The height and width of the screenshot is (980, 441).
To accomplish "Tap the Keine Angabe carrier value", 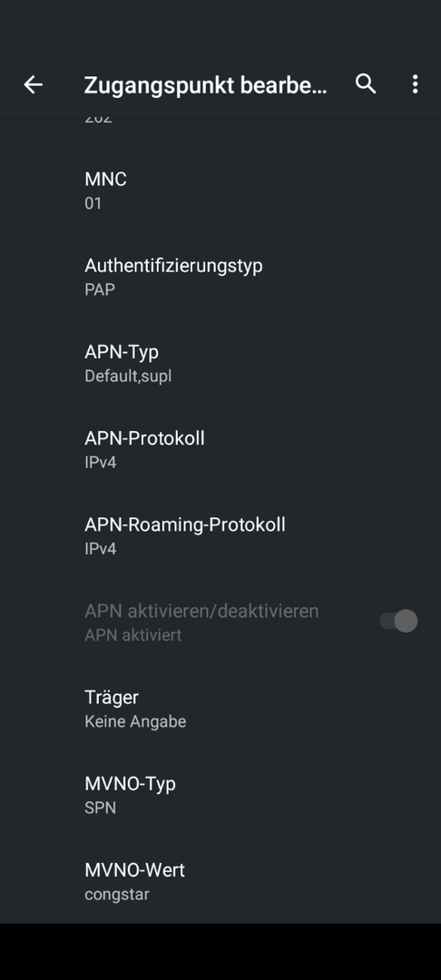I will pyautogui.click(x=135, y=722).
